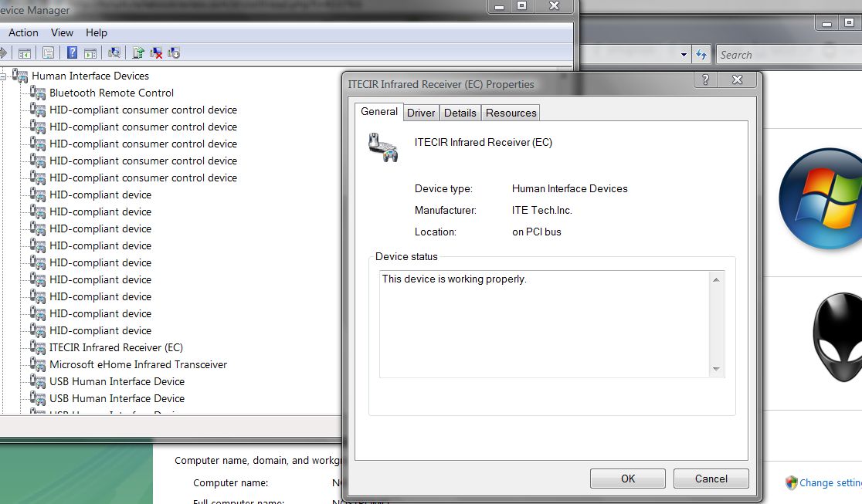Viewport: 862px width, 504px height.
Task: Collapse the Human Interface Devices tree node
Action: tap(3, 76)
